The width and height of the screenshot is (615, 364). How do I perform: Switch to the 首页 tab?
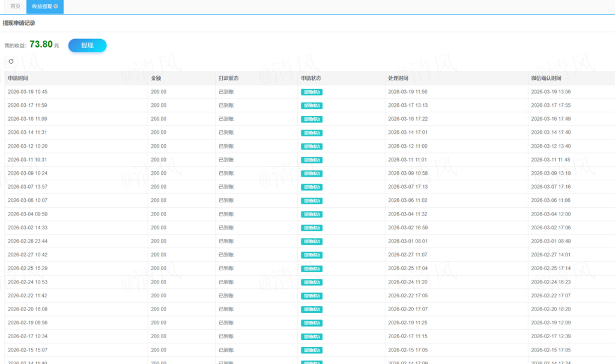tap(15, 6)
